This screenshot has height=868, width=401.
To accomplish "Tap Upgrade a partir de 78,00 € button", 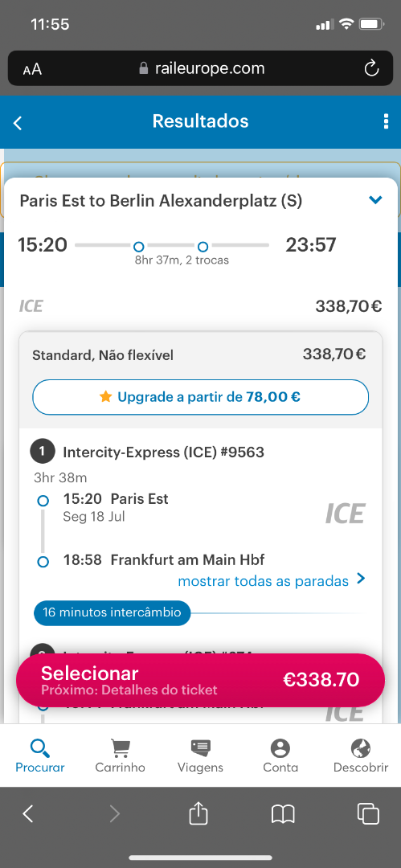I will pyautogui.click(x=201, y=397).
